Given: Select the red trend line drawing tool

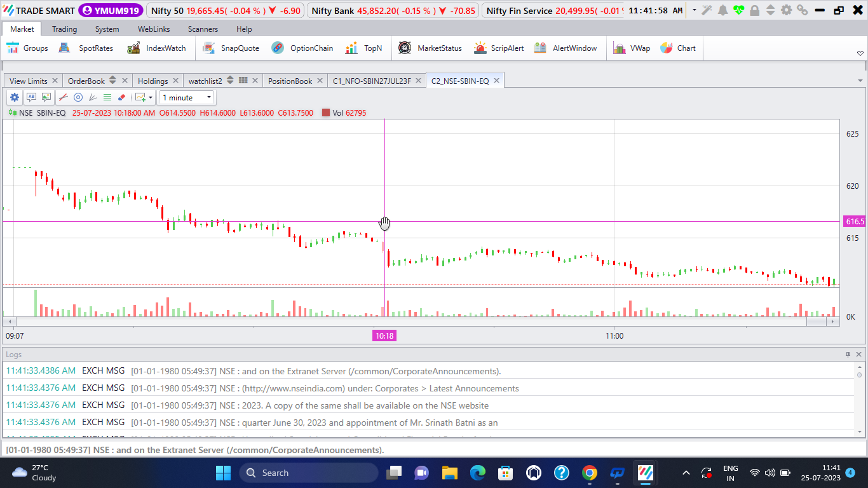Looking at the screenshot, I should pyautogui.click(x=63, y=97).
